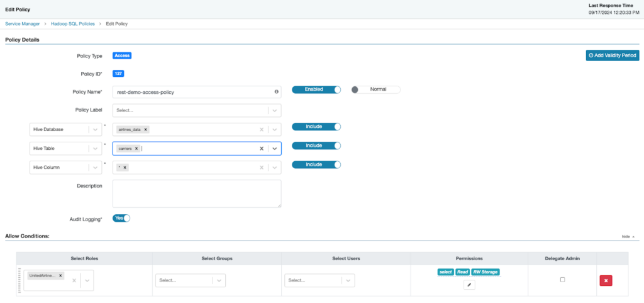This screenshot has width=644, height=303.
Task: Click inside the Description text area
Action: [x=196, y=193]
